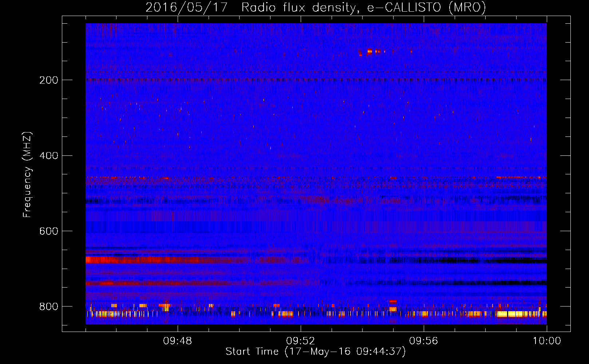
Task: Click the 09:48 time tick label
Action: pos(177,341)
